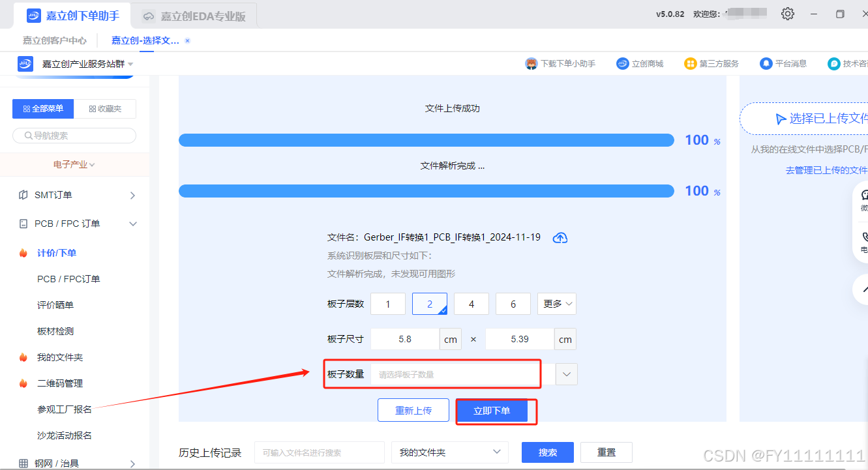The width and height of the screenshot is (868, 470).
Task: Switch to 收藏夹 view
Action: click(x=105, y=109)
